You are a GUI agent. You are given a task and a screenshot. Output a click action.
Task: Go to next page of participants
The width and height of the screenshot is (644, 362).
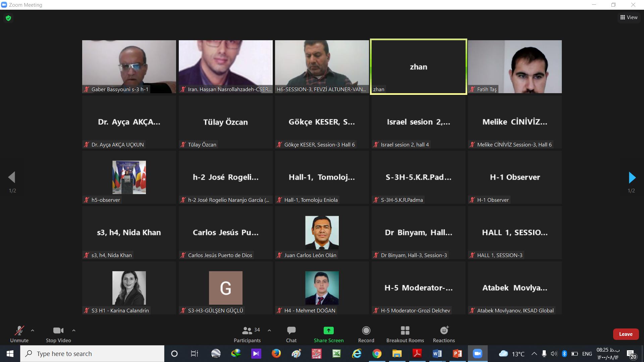632,178
